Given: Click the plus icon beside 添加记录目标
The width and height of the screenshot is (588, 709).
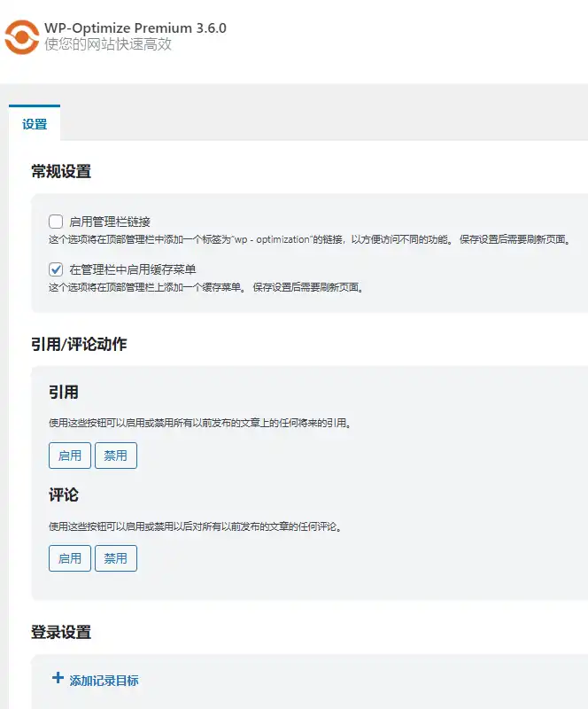Looking at the screenshot, I should pyautogui.click(x=58, y=678).
